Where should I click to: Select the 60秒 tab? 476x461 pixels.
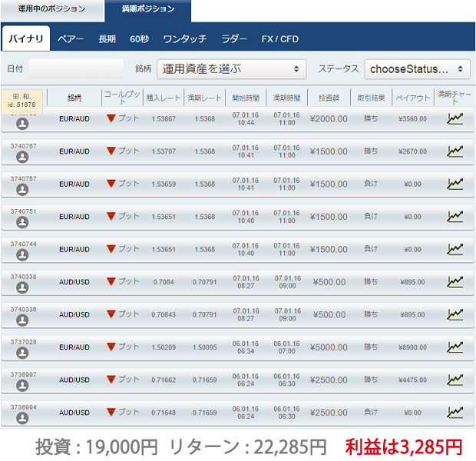139,39
